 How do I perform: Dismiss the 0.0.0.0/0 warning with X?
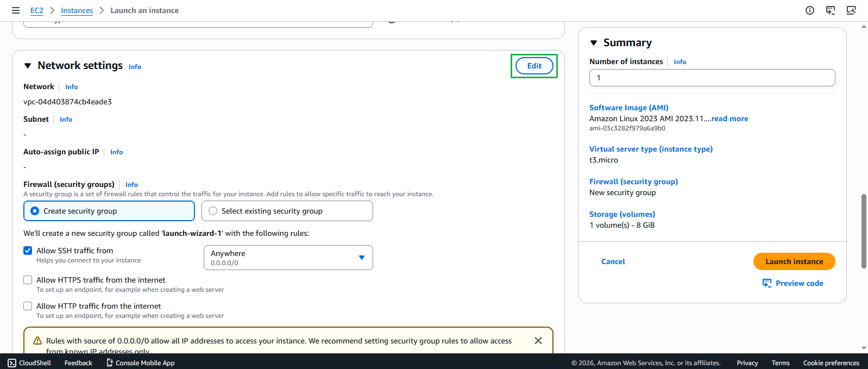tap(538, 341)
